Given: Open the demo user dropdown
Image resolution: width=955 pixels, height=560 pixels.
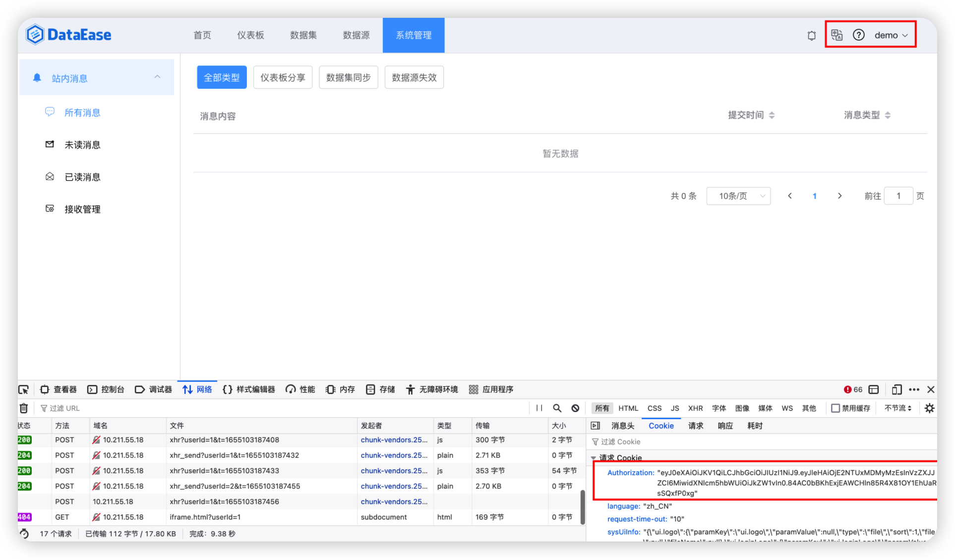Looking at the screenshot, I should click(891, 35).
